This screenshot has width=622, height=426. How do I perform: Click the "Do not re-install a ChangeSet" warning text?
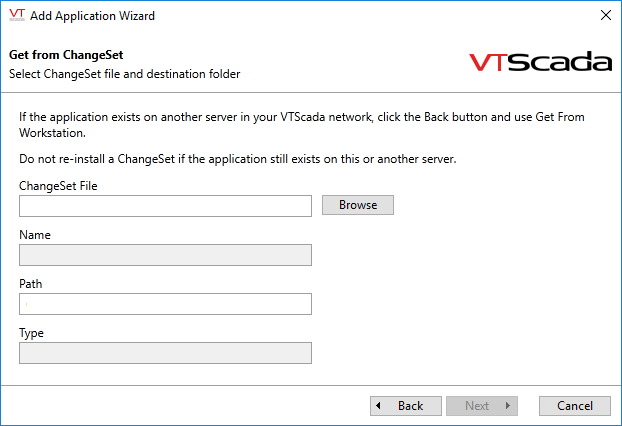[238, 159]
